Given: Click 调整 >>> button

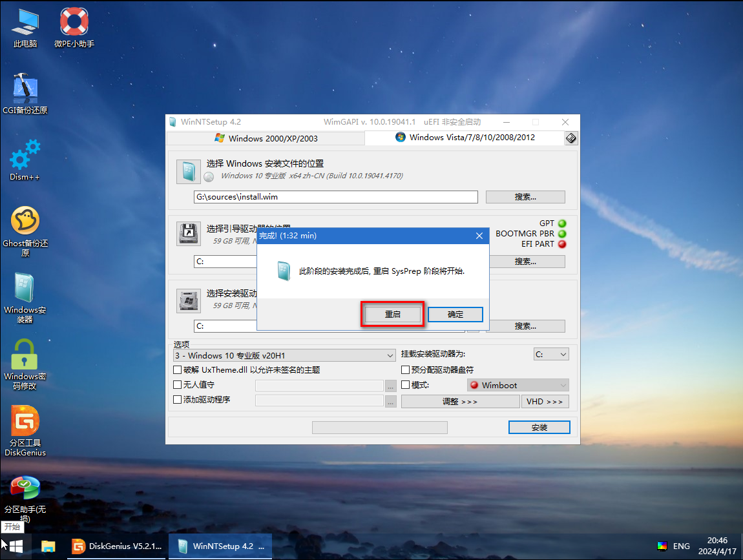Looking at the screenshot, I should 460,402.
